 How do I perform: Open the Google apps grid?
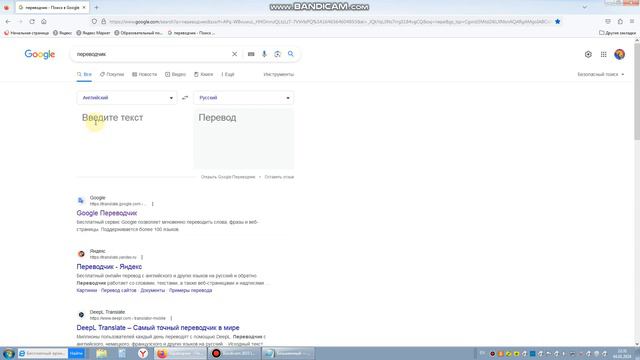click(604, 54)
